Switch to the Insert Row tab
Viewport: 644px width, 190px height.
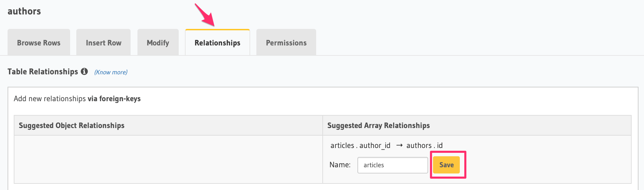[x=103, y=43]
